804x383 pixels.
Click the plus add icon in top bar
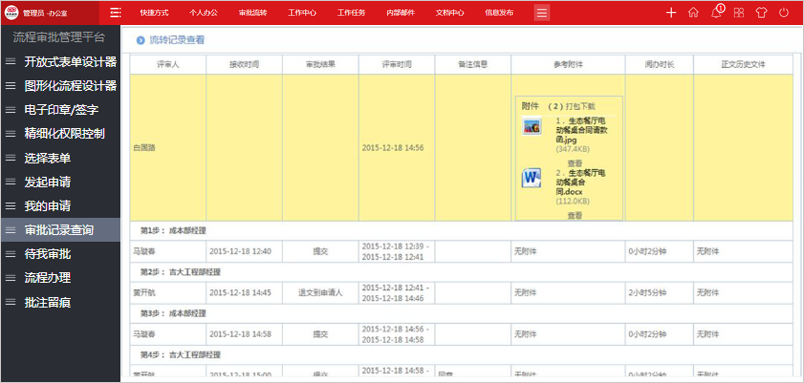[671, 13]
